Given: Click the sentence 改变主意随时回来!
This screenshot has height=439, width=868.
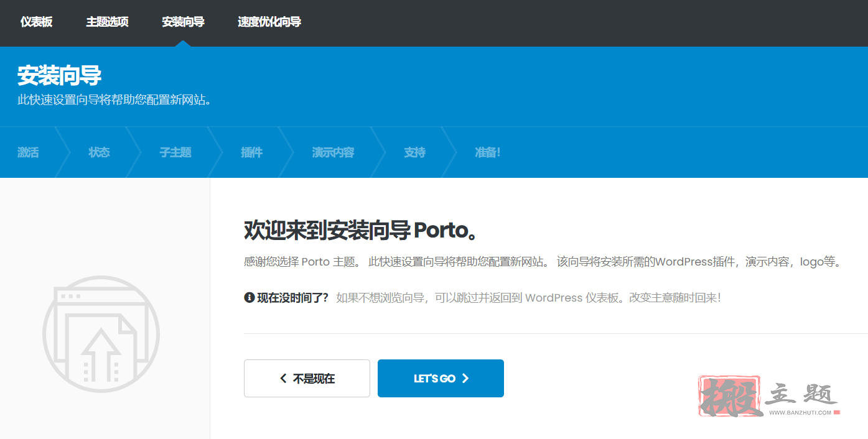Looking at the screenshot, I should pos(675,298).
